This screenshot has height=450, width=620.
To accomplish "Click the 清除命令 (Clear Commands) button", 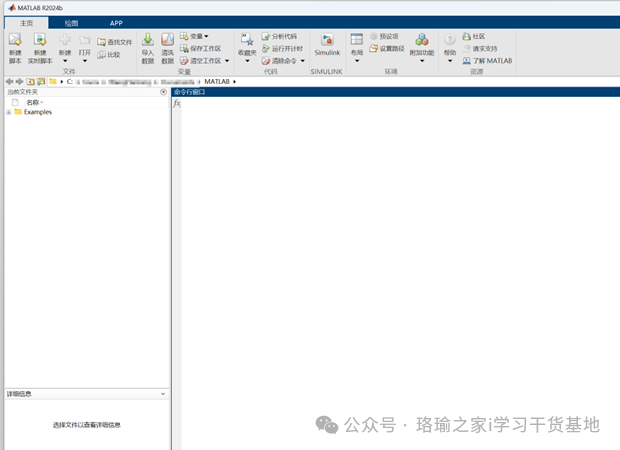I will coord(279,61).
